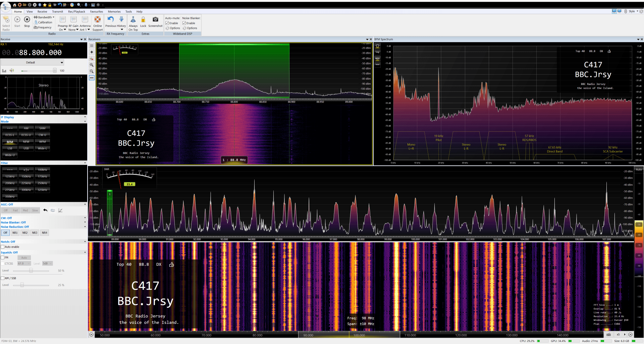
Task: Open the Rec/Playback ribbon tab
Action: [x=76, y=11]
